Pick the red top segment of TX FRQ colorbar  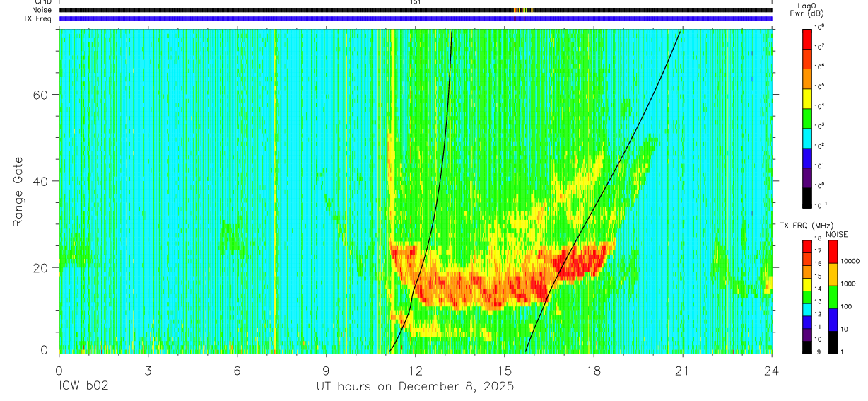(x=807, y=247)
